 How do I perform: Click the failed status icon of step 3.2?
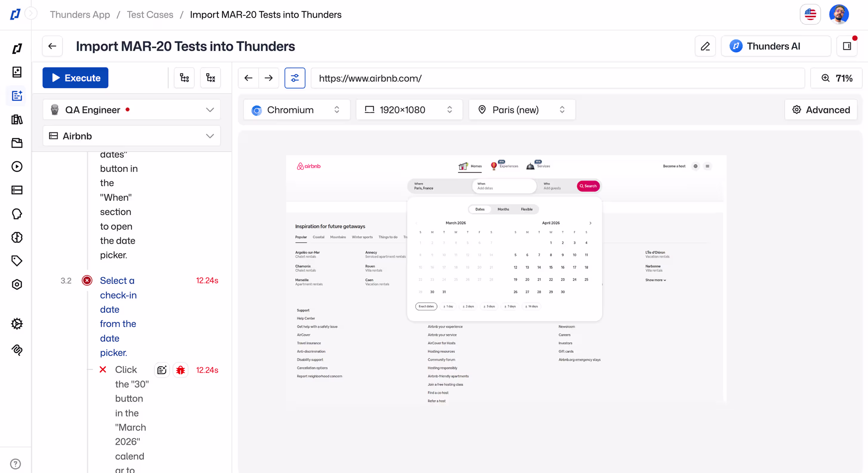point(87,281)
